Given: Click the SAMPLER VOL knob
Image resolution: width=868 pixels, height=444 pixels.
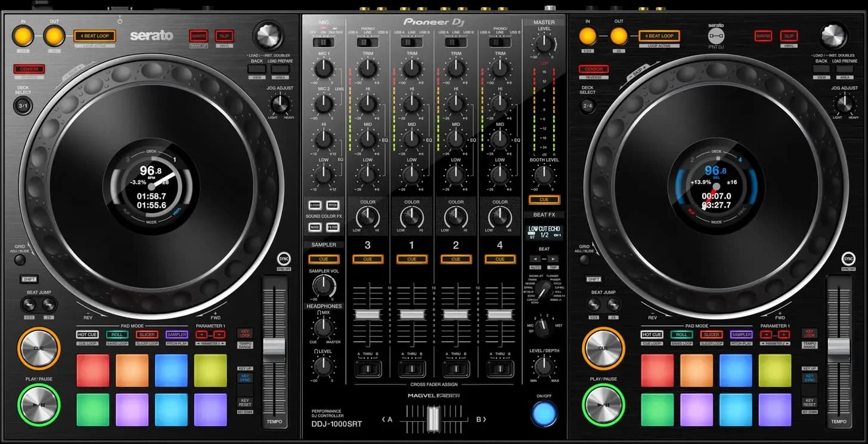Looking at the screenshot, I should [x=323, y=285].
